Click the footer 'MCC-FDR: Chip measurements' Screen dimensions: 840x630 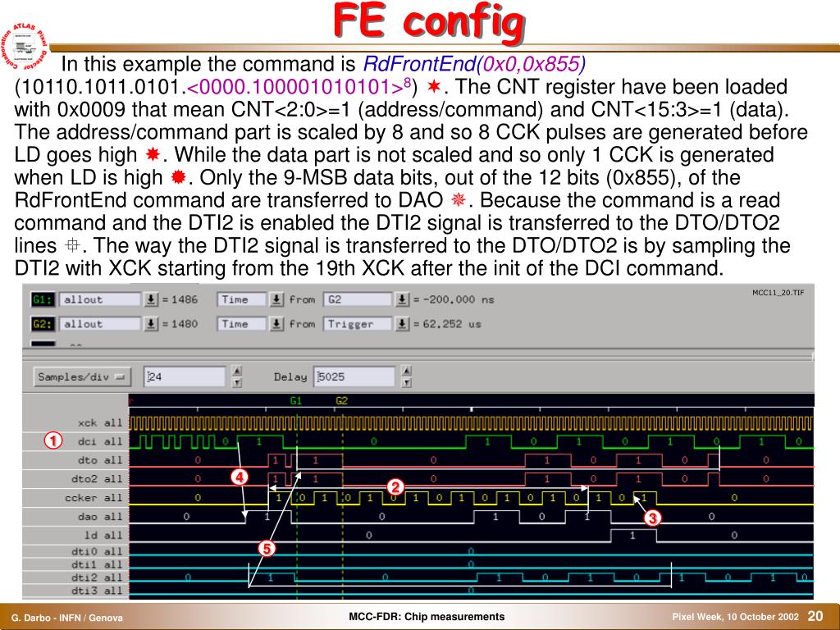tap(427, 617)
